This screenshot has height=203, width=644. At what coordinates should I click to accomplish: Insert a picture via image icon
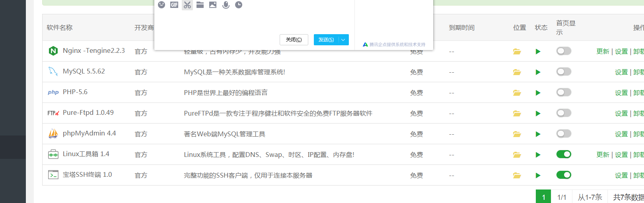coord(213,5)
